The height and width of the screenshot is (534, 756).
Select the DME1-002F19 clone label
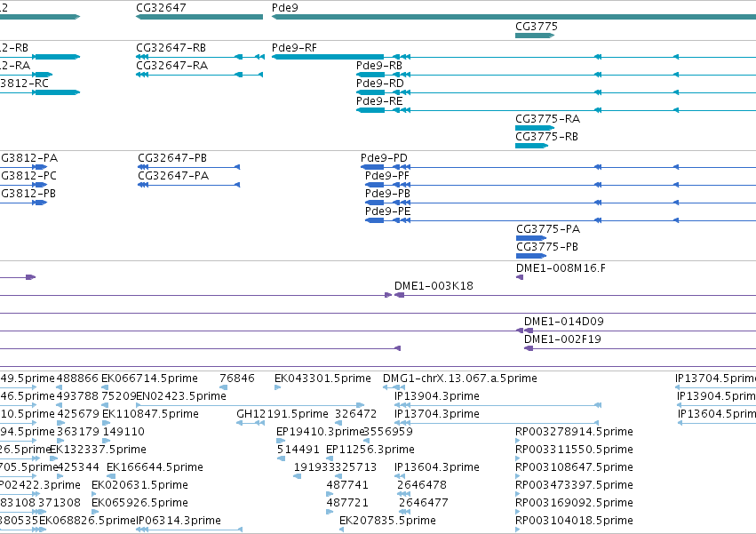pyautogui.click(x=562, y=339)
